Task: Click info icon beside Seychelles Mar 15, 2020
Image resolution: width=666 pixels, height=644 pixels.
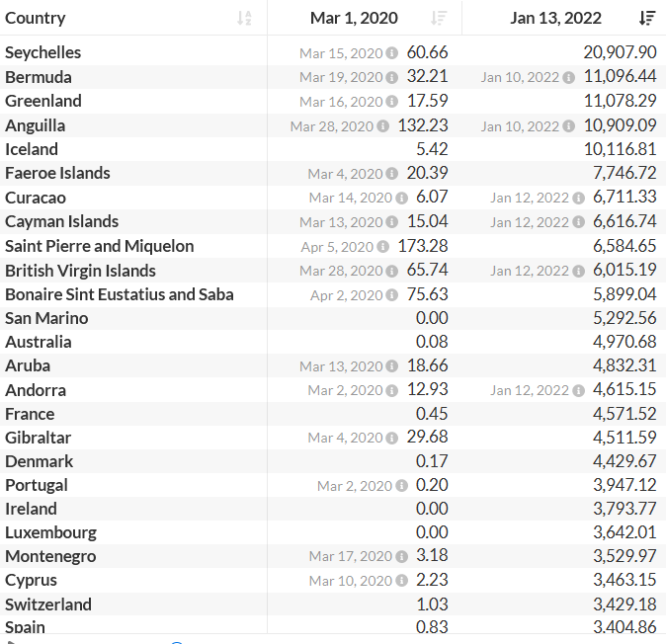Action: (392, 53)
